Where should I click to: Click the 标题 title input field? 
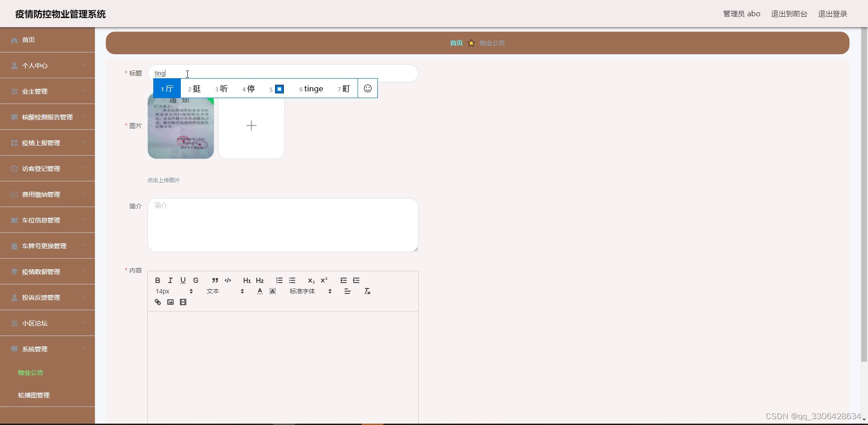283,73
